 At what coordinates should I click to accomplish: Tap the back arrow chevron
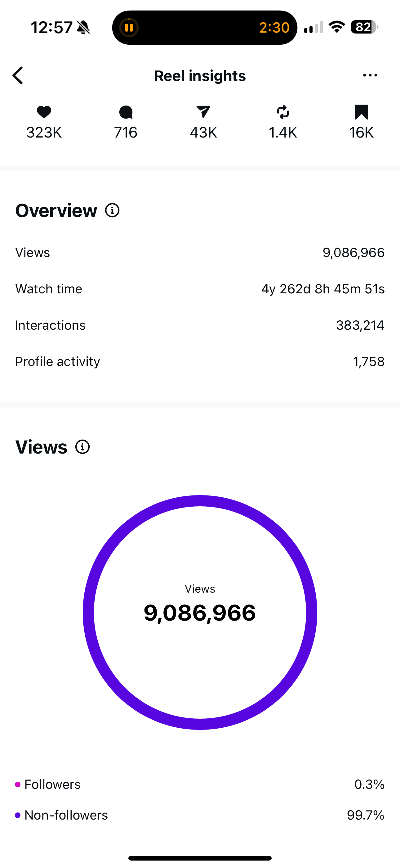(18, 75)
